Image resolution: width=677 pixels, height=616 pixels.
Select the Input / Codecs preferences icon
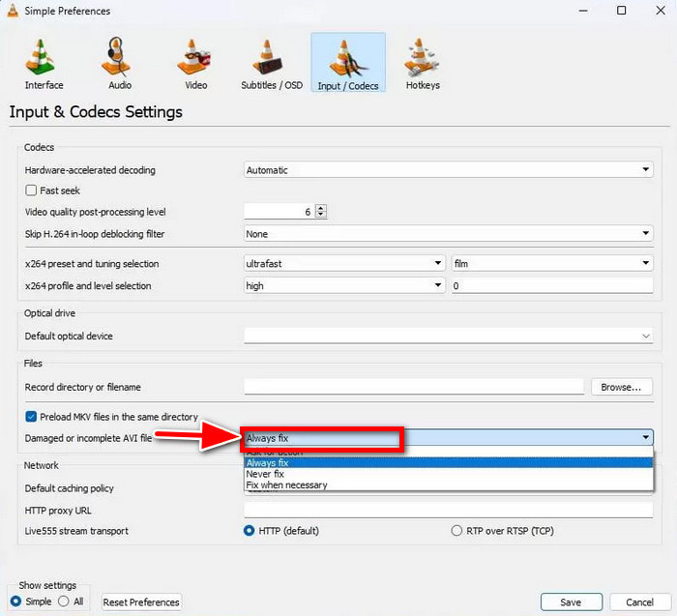tap(347, 60)
